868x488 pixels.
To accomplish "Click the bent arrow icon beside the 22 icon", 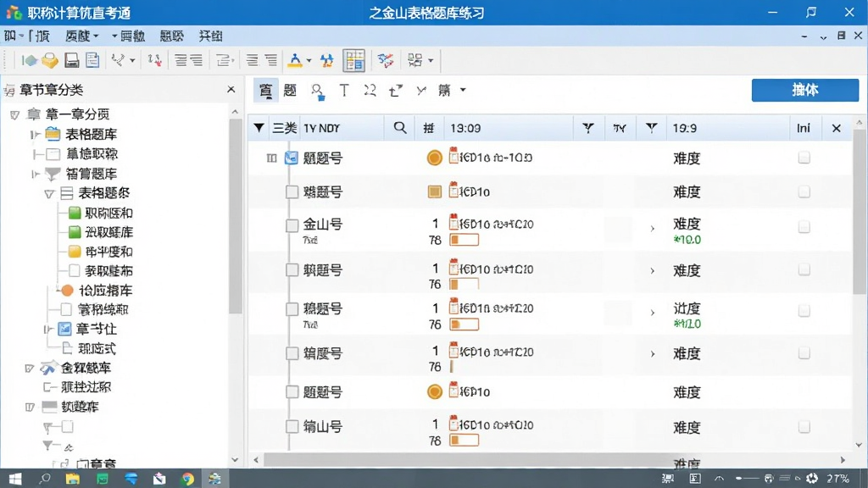I will coord(395,90).
